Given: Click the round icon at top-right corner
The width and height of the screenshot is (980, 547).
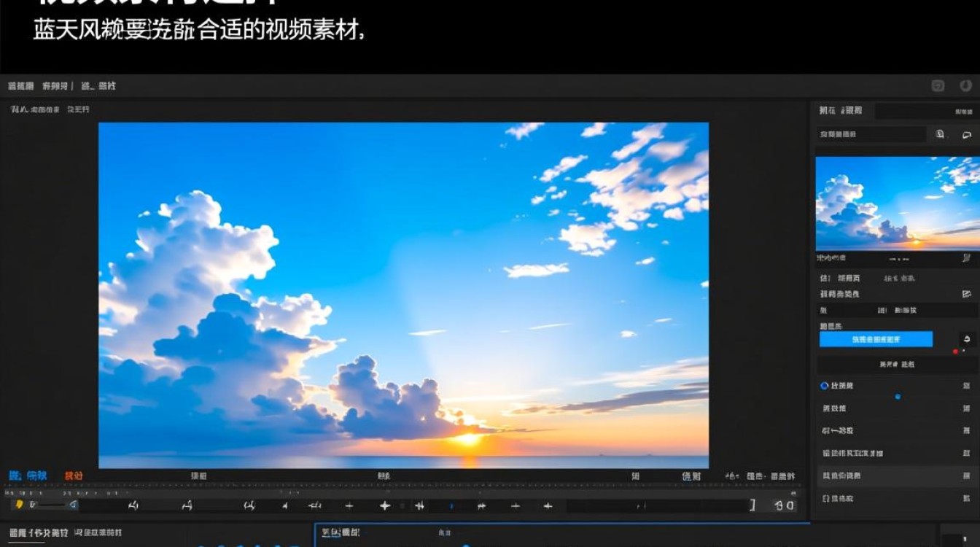Looking at the screenshot, I should coord(966,86).
